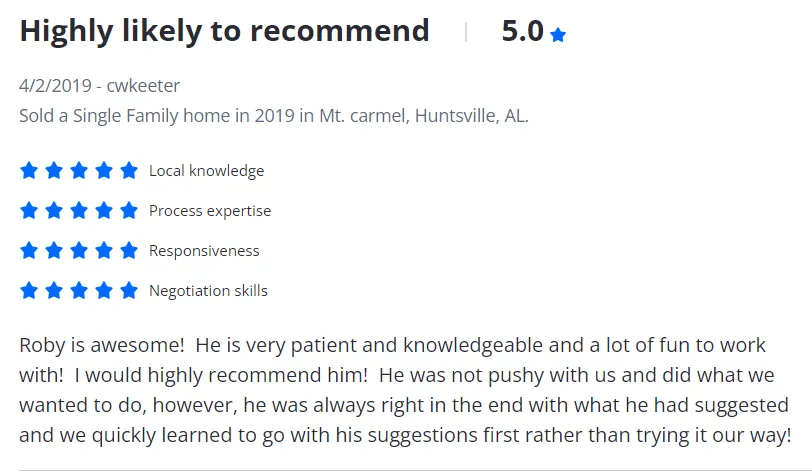Click the 5.0 overall rating number

point(522,31)
